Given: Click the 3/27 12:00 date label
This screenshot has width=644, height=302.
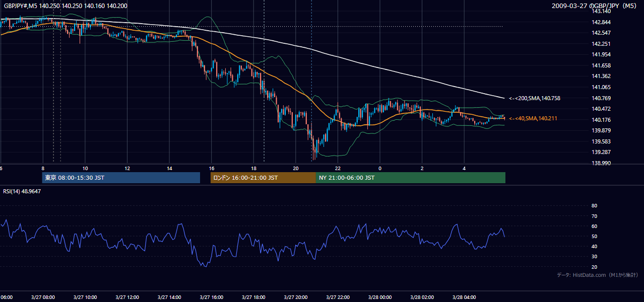Looking at the screenshot, I should [x=127, y=297].
